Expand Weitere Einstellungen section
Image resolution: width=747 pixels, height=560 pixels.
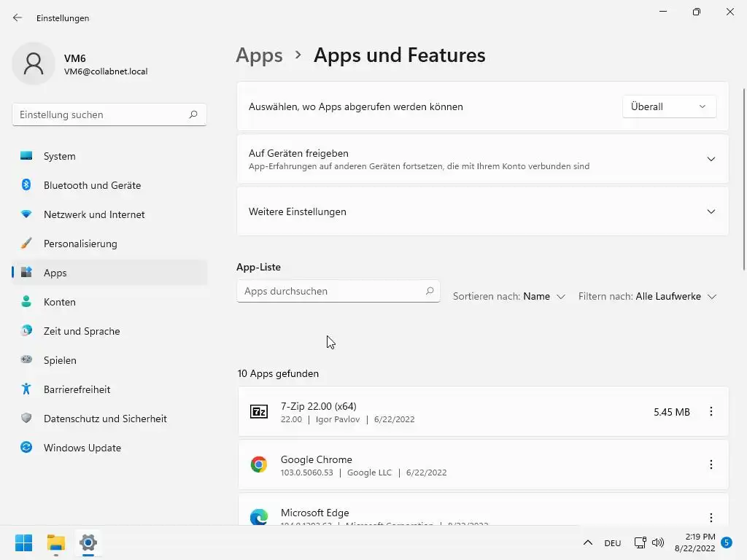pyautogui.click(x=711, y=211)
